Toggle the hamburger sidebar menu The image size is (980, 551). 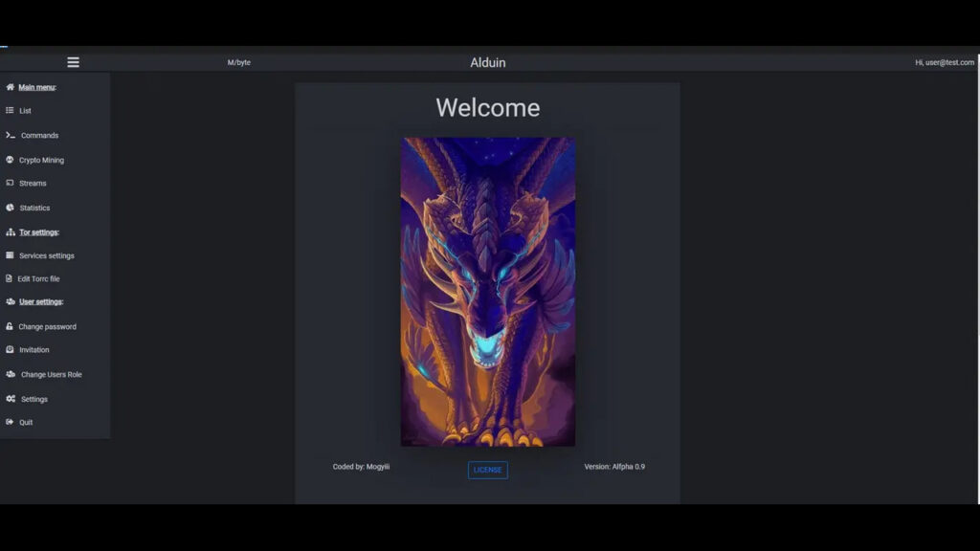coord(73,62)
